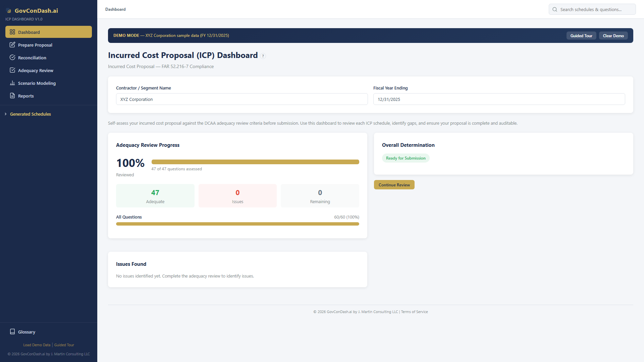Switch to the Adequacy Review page
The width and height of the screenshot is (644, 362).
click(x=36, y=70)
